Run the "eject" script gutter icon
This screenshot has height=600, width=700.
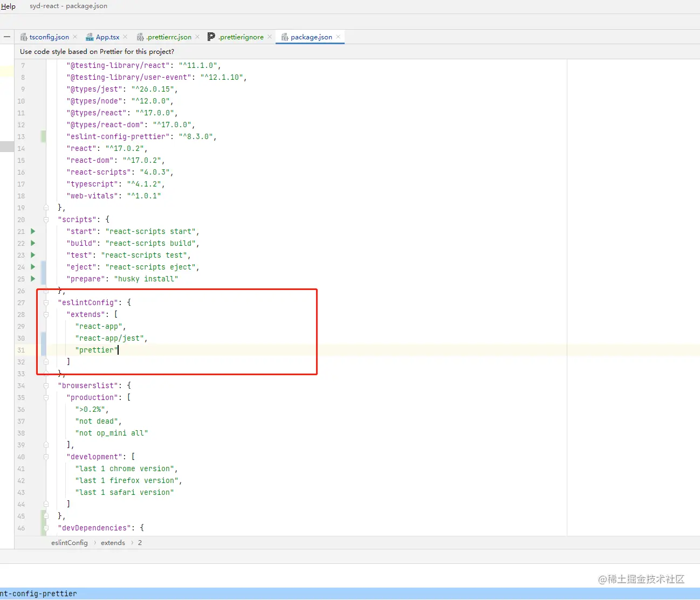33,267
